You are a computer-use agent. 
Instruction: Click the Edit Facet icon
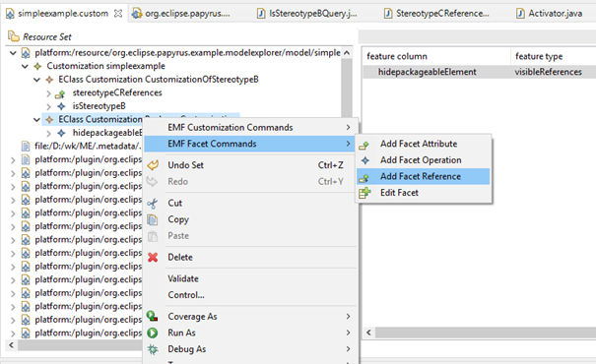point(364,193)
